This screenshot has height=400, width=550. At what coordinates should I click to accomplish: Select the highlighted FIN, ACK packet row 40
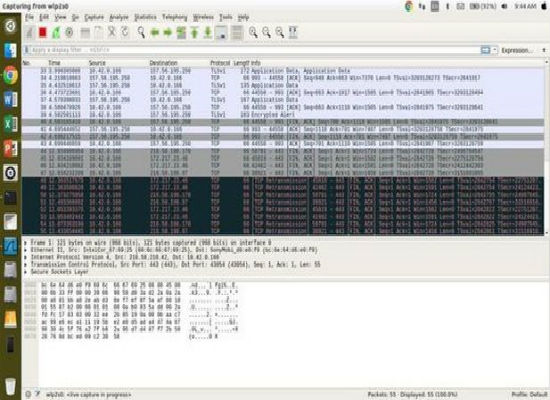283,122
